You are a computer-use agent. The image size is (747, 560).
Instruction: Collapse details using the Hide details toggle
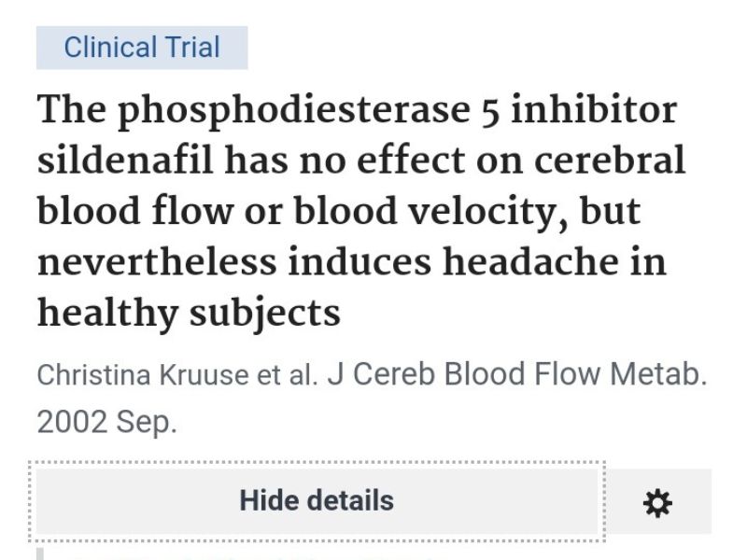[x=317, y=501]
